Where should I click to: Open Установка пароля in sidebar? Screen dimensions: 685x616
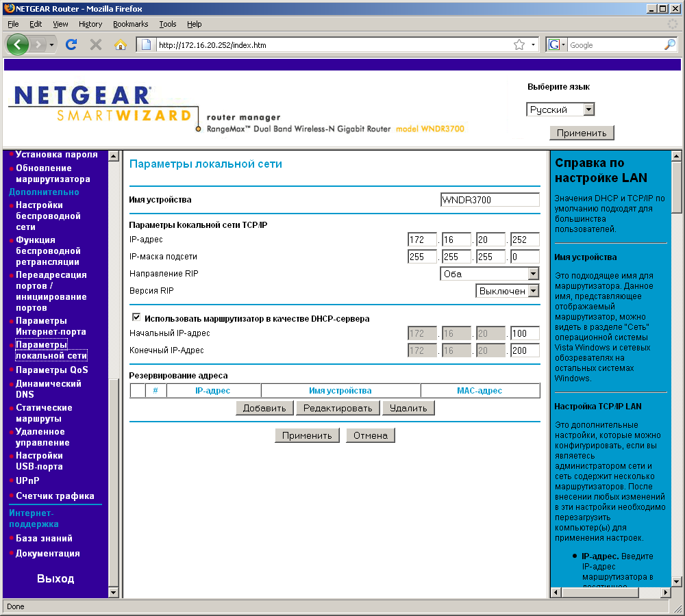coord(56,155)
